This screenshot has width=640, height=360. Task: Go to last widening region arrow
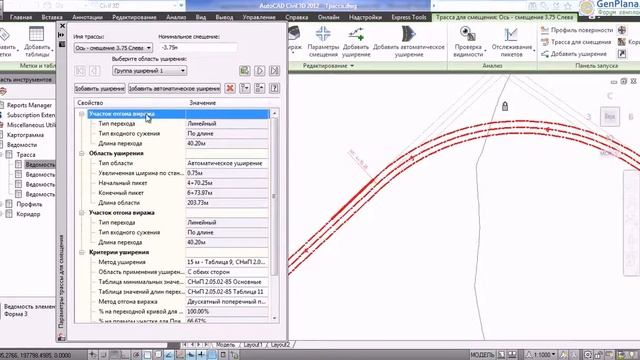(274, 71)
